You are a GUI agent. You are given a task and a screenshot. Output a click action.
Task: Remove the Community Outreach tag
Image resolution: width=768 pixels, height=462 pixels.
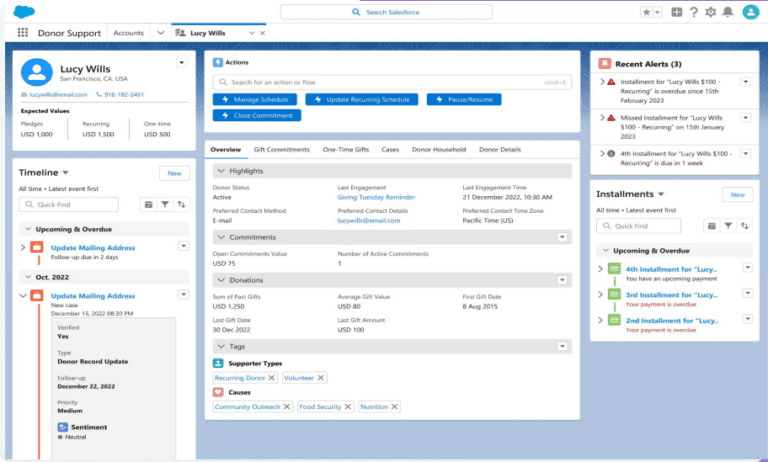point(287,407)
